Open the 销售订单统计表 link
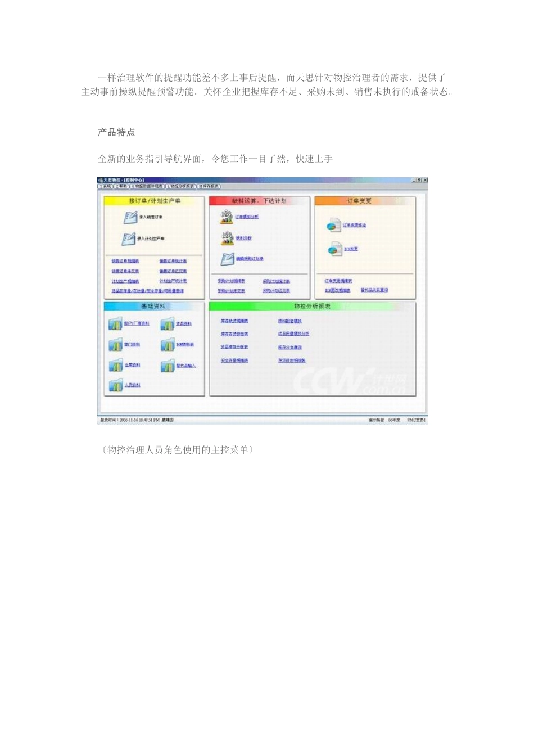 (x=173, y=261)
